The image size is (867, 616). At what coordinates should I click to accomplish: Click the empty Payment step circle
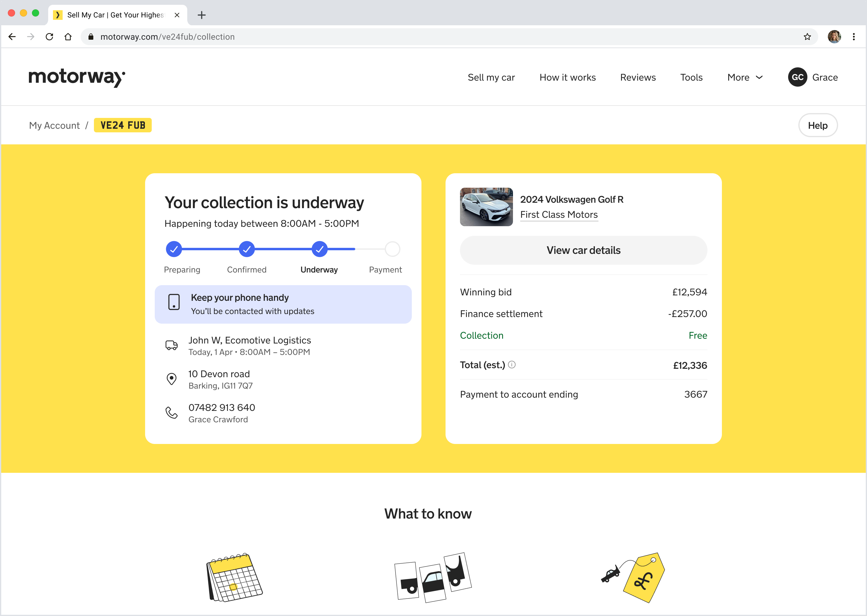click(x=392, y=249)
